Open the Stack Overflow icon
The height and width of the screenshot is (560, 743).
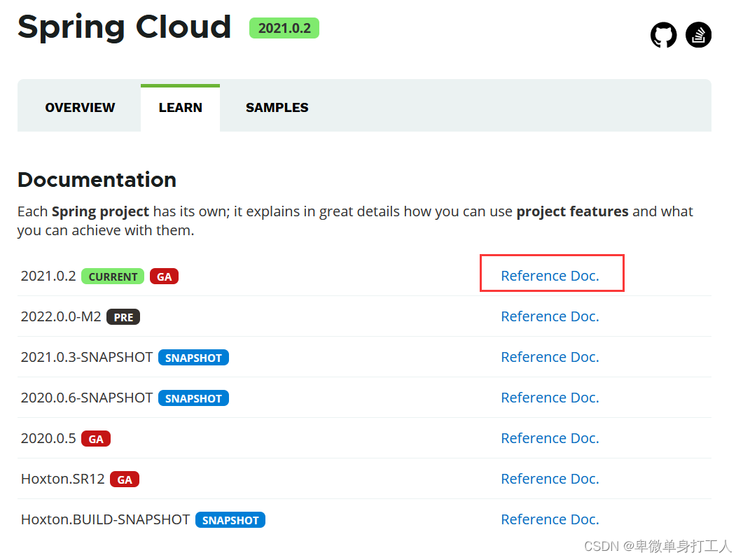698,34
